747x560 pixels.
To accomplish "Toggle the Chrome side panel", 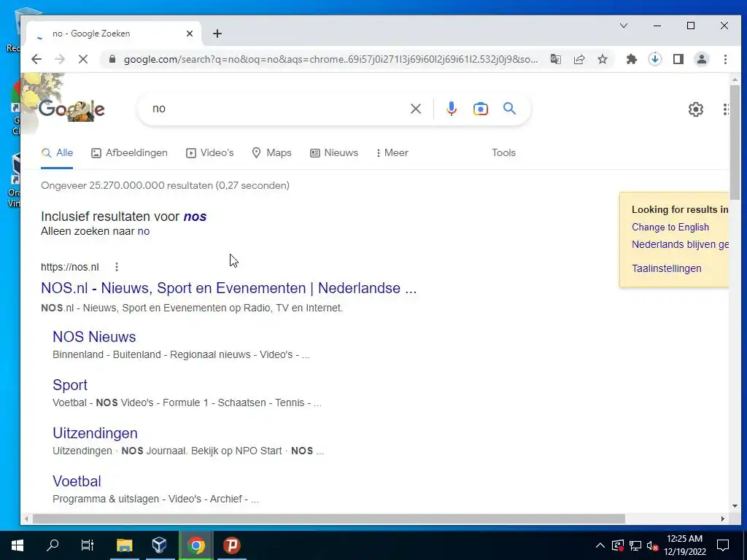I will click(678, 59).
